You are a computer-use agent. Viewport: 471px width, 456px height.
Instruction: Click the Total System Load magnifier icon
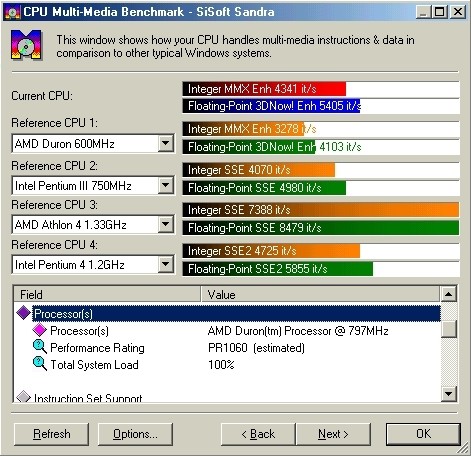(x=40, y=364)
